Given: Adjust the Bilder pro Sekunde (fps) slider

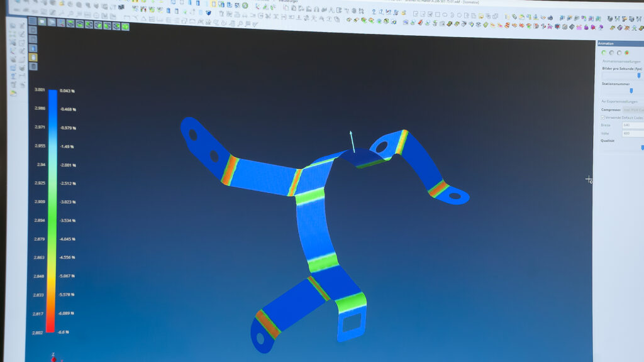Looking at the screenshot, I should click(639, 75).
